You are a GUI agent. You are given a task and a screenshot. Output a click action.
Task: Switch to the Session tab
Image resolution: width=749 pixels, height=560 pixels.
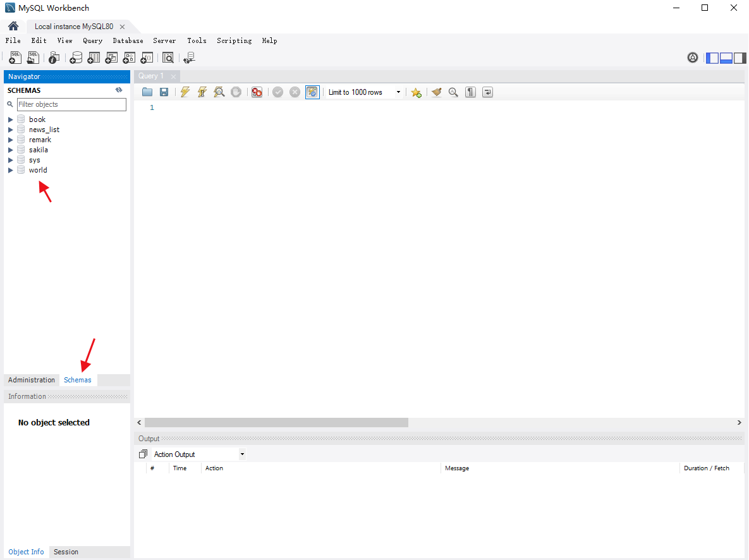point(66,552)
